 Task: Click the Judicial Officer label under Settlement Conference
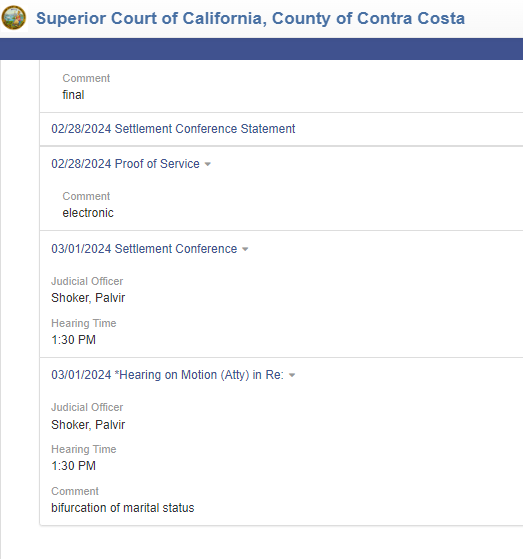tap(87, 281)
